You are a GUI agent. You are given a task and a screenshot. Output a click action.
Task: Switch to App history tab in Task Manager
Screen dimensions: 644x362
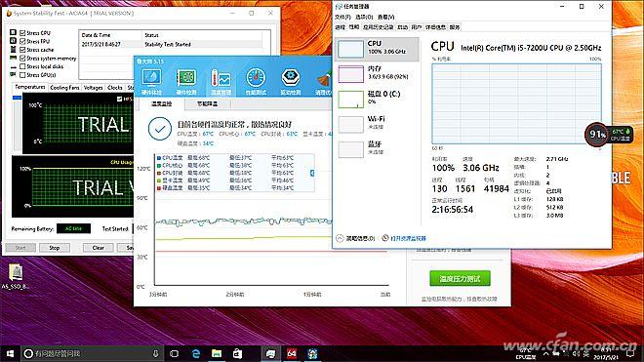click(379, 27)
